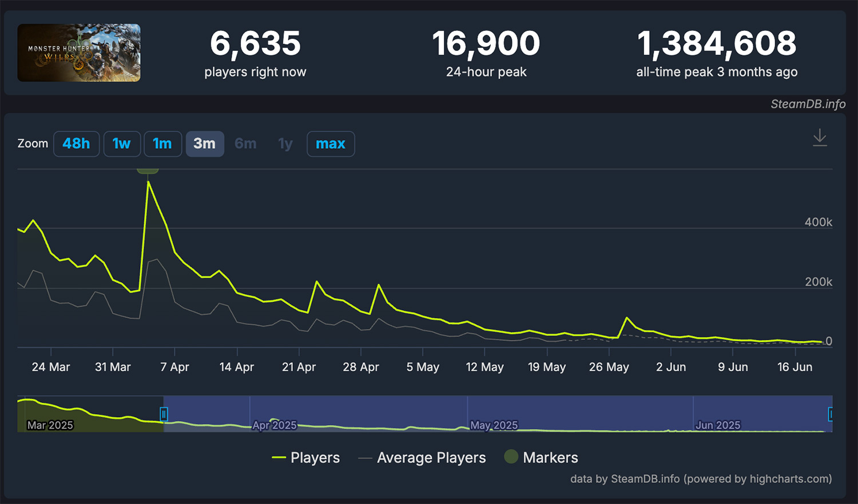
Task: Click the Zoom label text
Action: coord(33,144)
